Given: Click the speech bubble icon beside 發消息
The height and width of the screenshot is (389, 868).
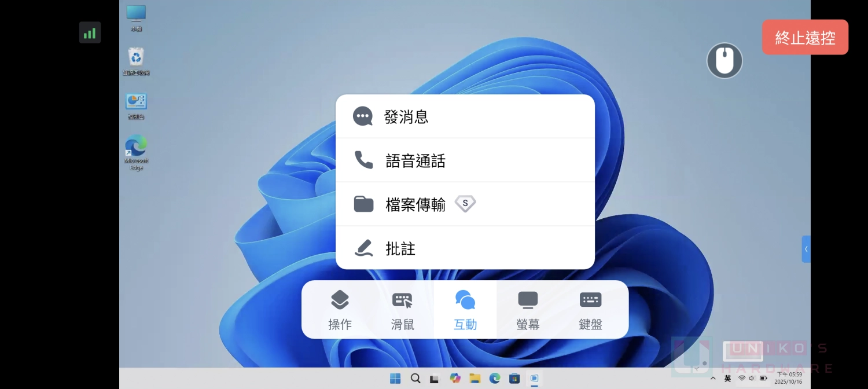Looking at the screenshot, I should pyautogui.click(x=363, y=116).
